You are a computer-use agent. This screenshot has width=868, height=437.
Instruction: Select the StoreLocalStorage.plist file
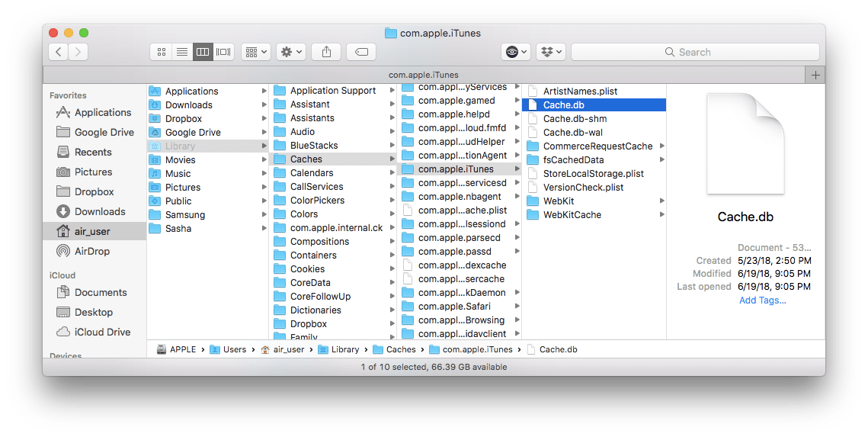(594, 174)
